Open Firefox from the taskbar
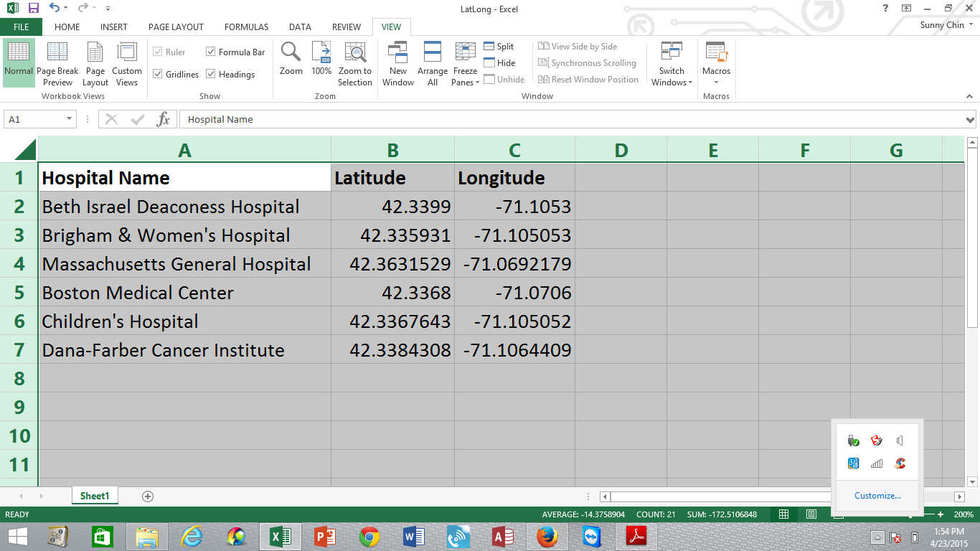The width and height of the screenshot is (980, 551). 547,537
